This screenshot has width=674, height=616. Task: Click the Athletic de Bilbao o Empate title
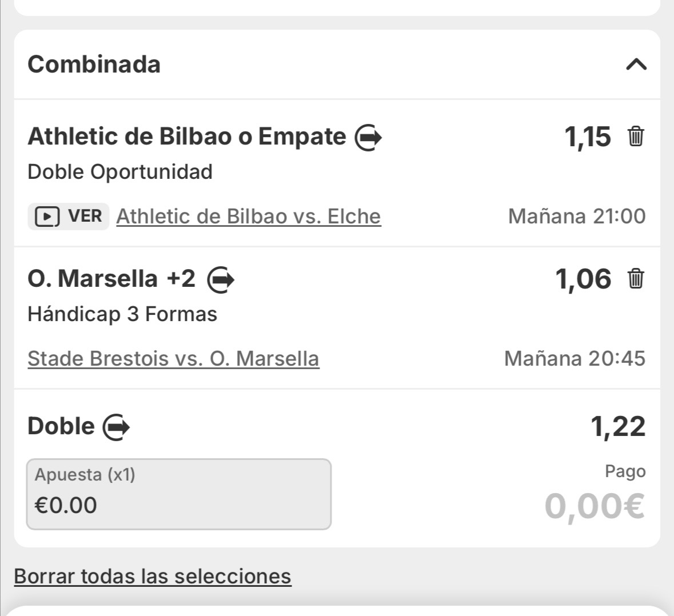coord(186,137)
